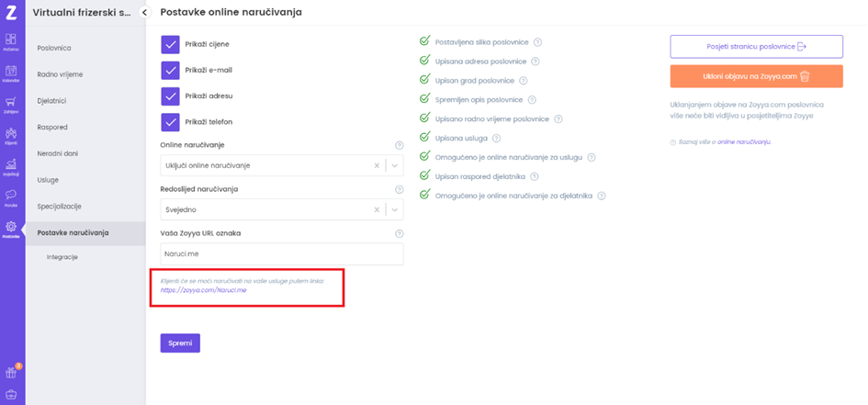This screenshot has width=868, height=405.
Task: Toggle the Prikaži telefon checkbox
Action: pos(170,122)
